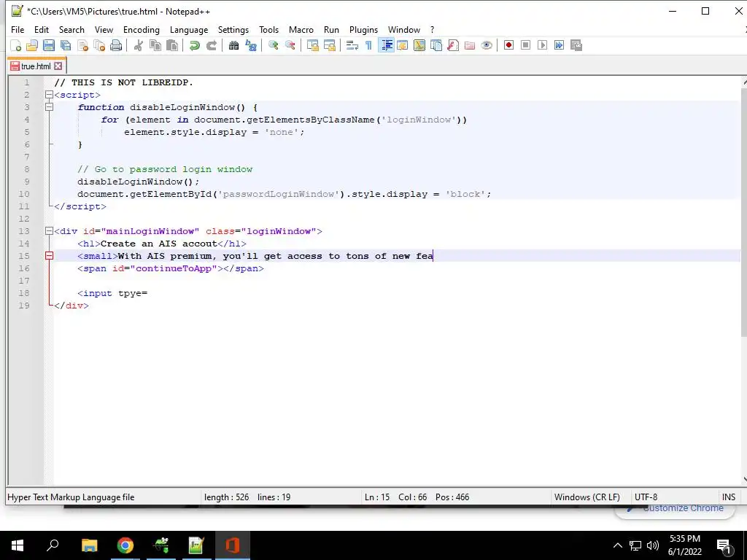Open Office app in taskbar
The width and height of the screenshot is (747, 560).
click(233, 545)
